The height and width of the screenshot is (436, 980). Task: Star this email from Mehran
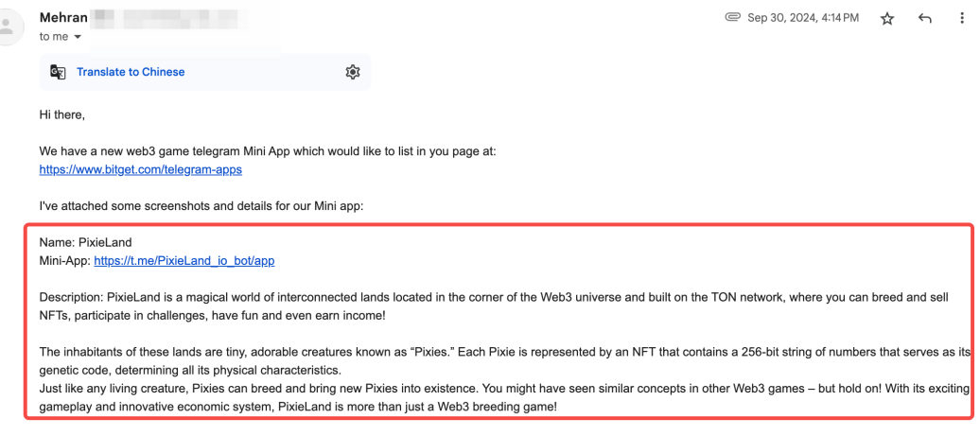pyautogui.click(x=887, y=18)
